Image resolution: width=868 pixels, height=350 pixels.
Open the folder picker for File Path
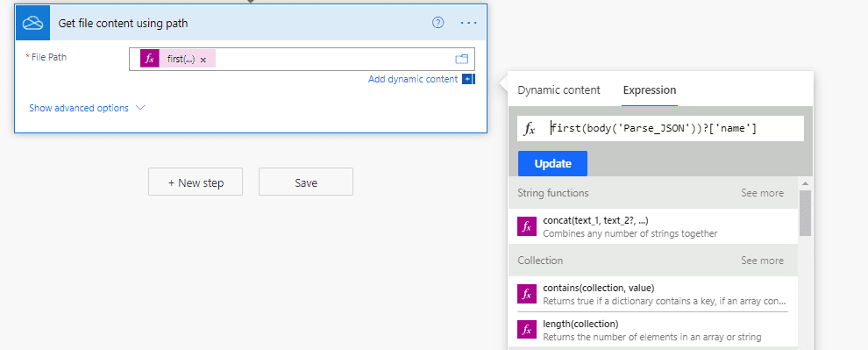pyautogui.click(x=462, y=60)
